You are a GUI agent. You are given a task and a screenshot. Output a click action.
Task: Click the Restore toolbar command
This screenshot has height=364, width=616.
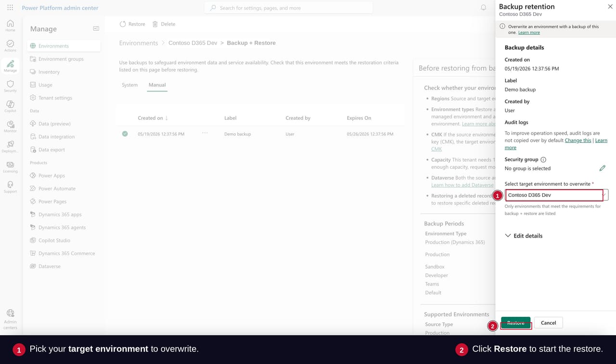132,24
